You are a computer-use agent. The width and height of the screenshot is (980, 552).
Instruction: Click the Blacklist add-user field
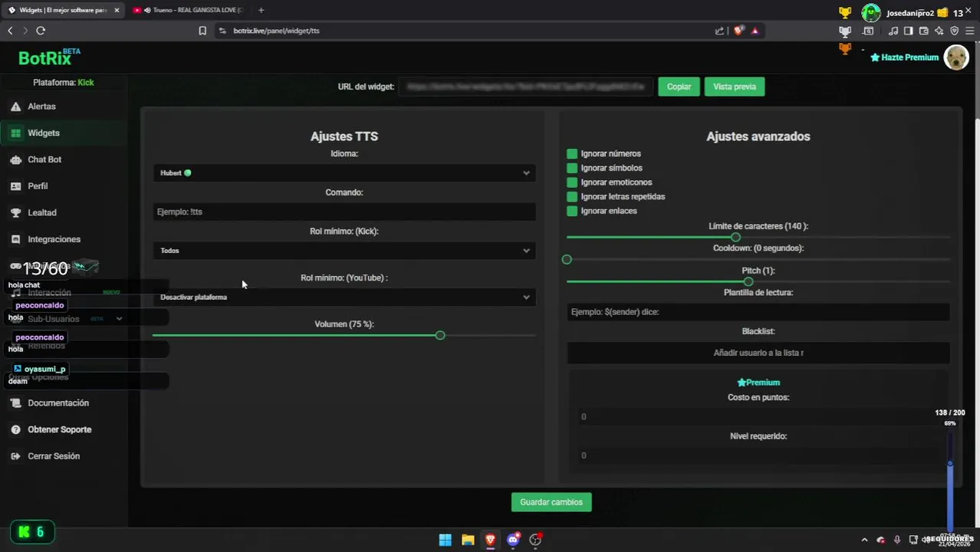[x=758, y=353]
